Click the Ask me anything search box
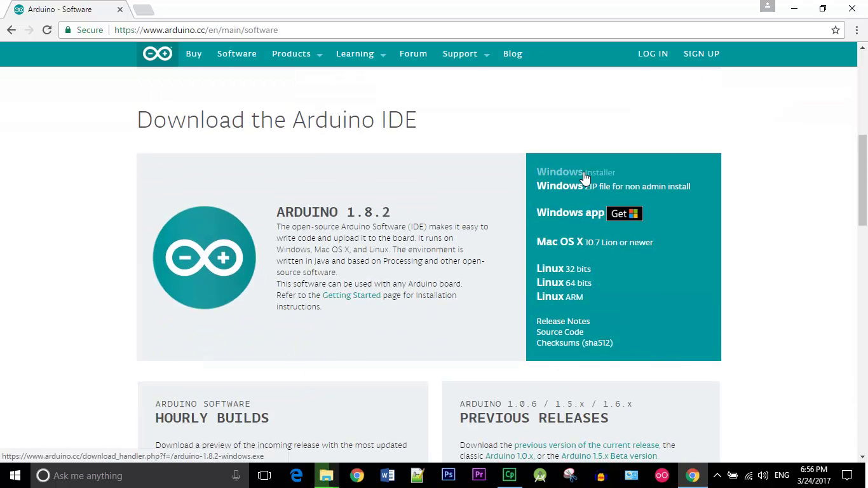 point(141,475)
